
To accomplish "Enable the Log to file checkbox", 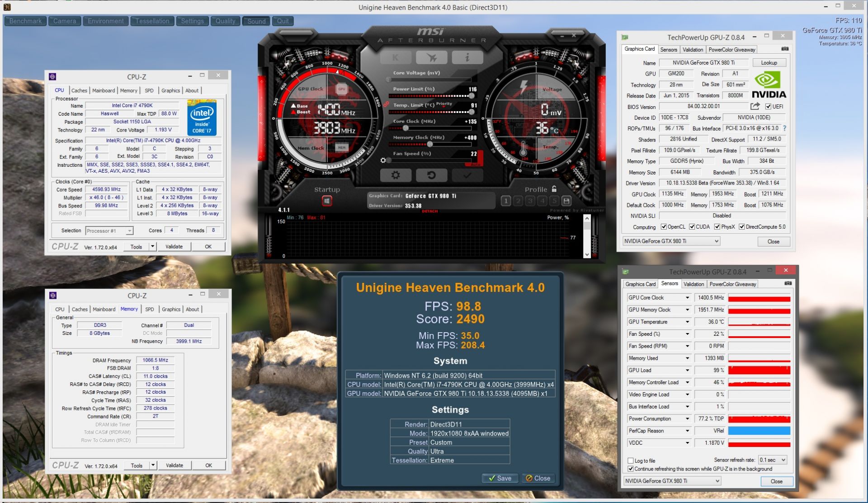I will point(630,461).
